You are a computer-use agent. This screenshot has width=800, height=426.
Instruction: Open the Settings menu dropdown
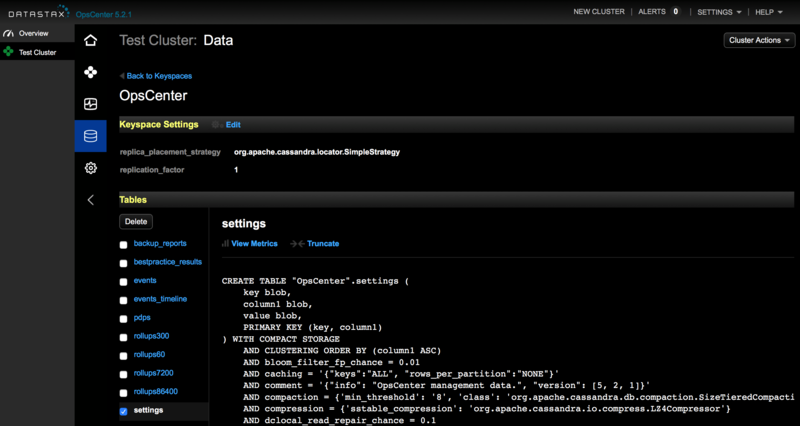(x=719, y=12)
